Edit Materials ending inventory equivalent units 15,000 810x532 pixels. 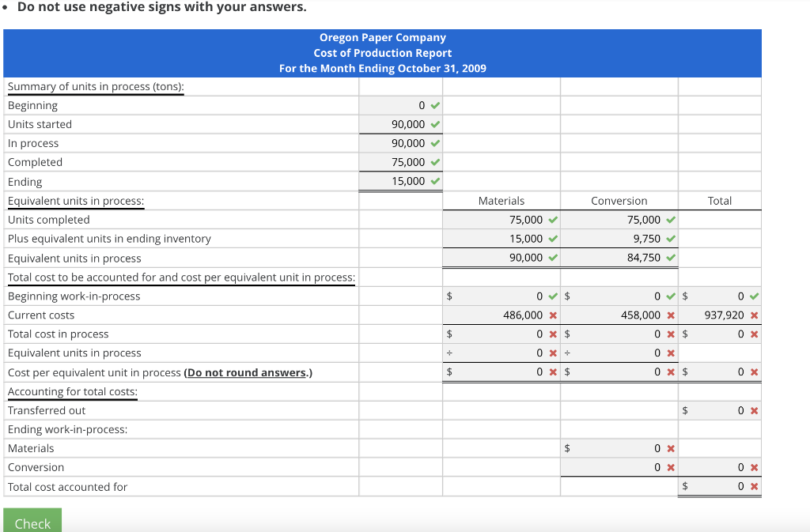[501, 239]
